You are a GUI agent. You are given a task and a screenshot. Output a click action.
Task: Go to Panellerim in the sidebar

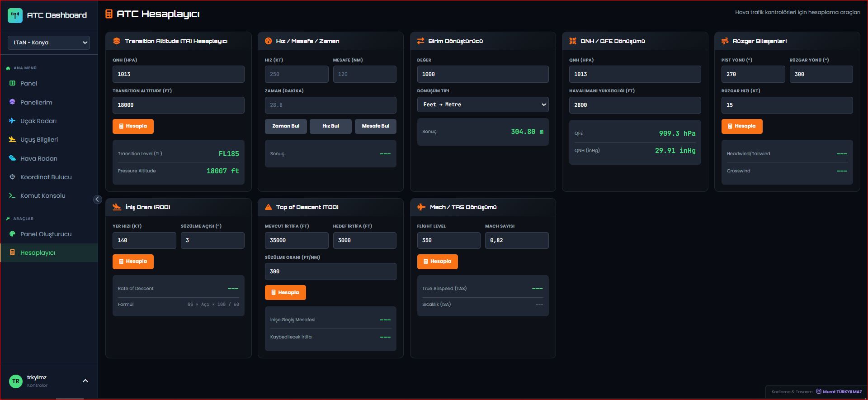point(49,102)
